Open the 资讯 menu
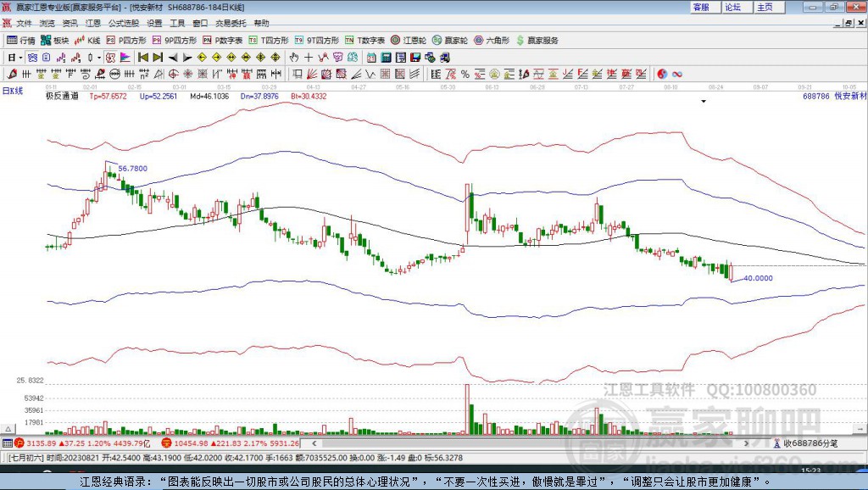This screenshot has width=868, height=490. click(70, 23)
